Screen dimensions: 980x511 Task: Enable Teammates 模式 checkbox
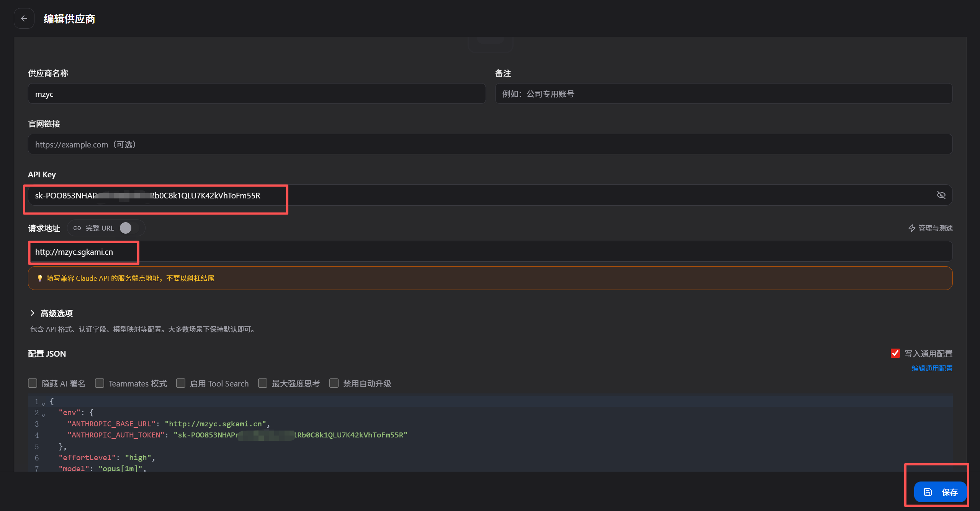(x=99, y=383)
